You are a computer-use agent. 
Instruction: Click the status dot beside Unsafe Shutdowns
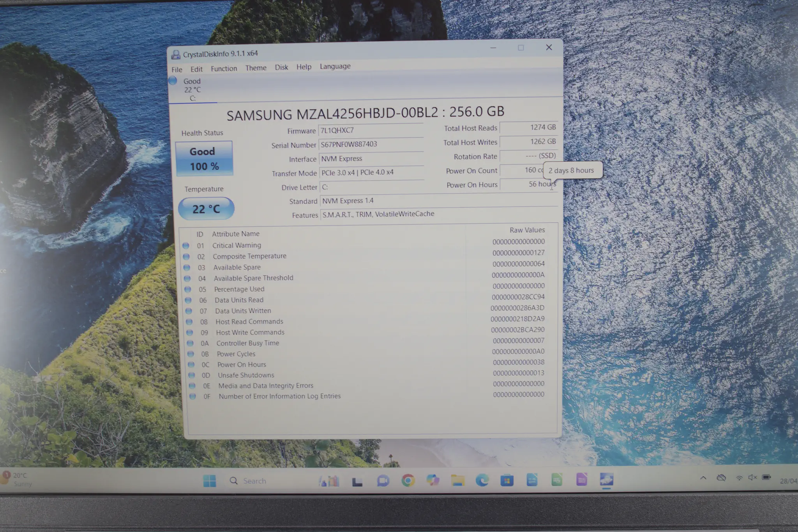[x=191, y=375]
